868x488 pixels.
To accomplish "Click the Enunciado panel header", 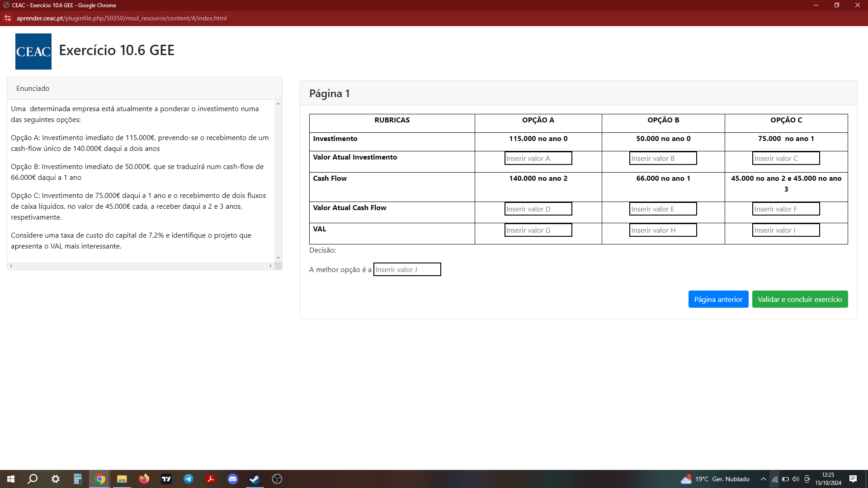I will tap(145, 88).
